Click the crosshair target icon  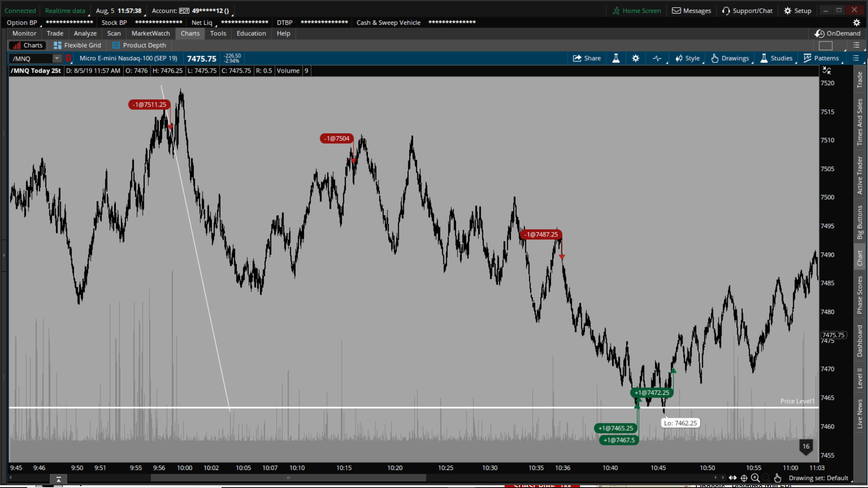[744, 478]
